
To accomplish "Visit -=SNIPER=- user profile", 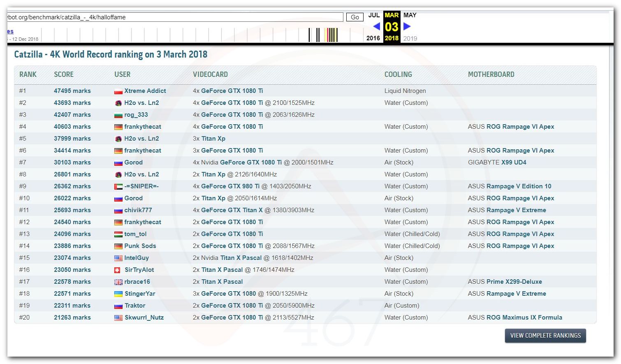I will click(x=141, y=186).
